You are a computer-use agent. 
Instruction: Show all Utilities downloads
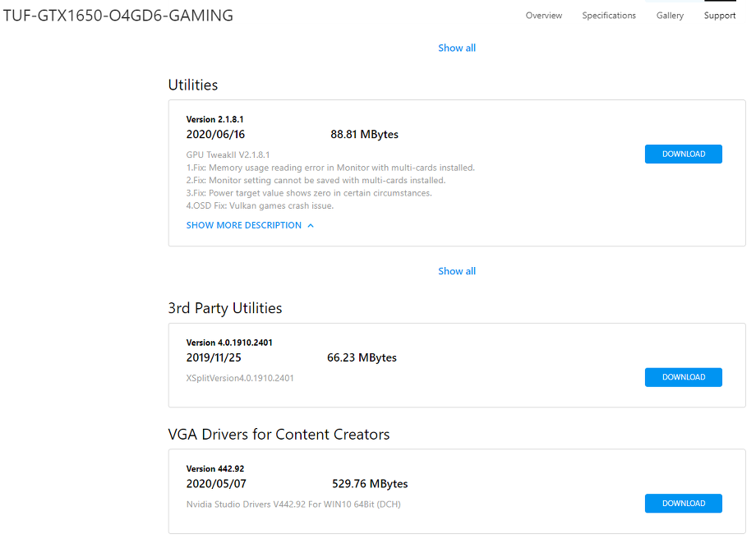point(457,271)
